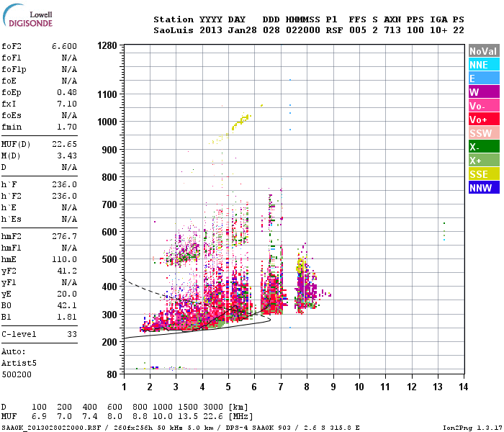Image resolution: width=504 pixels, height=432 pixels.
Task: Click the 7 MHz frequency axis label
Action: click(x=281, y=387)
